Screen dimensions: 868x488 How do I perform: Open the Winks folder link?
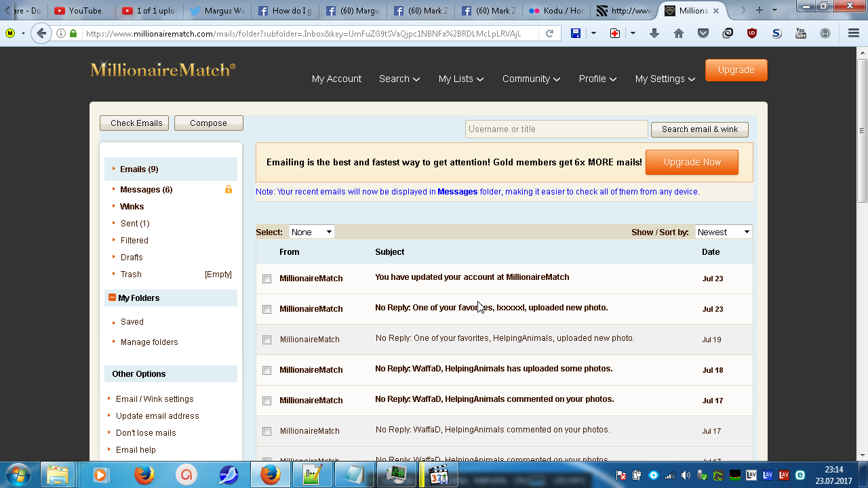tap(132, 207)
